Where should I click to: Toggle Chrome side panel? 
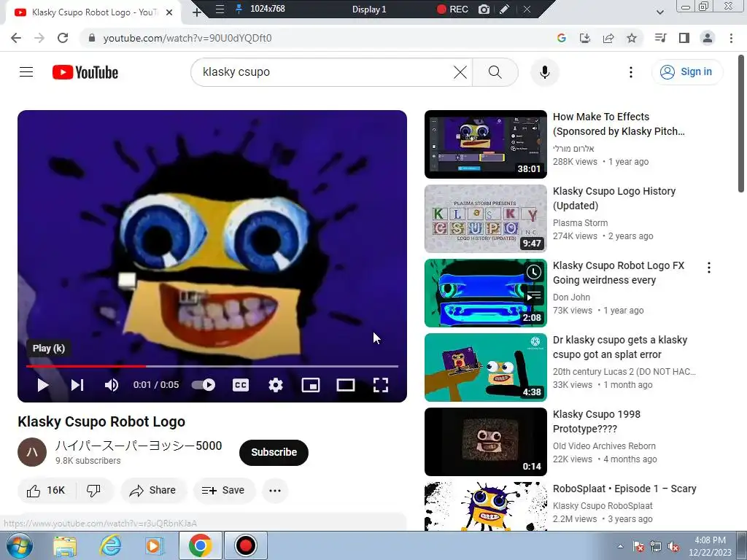[684, 38]
